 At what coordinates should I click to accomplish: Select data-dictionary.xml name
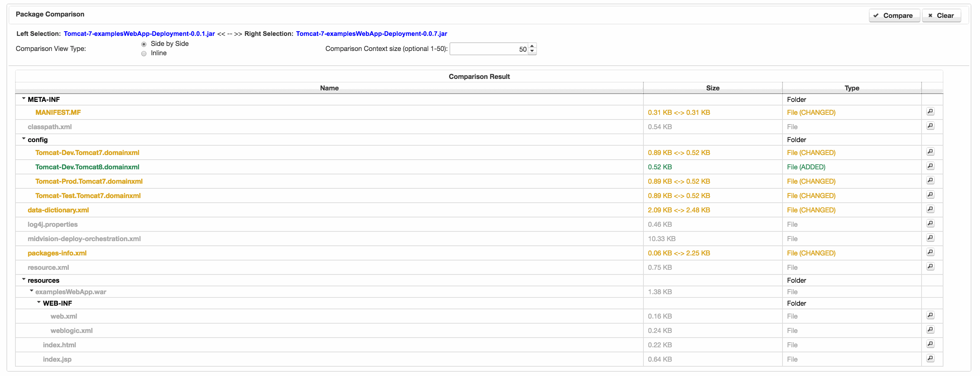[x=58, y=210]
